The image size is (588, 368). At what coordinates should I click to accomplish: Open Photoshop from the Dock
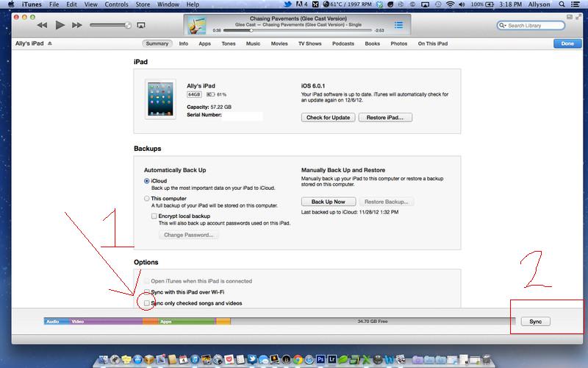[x=320, y=359]
